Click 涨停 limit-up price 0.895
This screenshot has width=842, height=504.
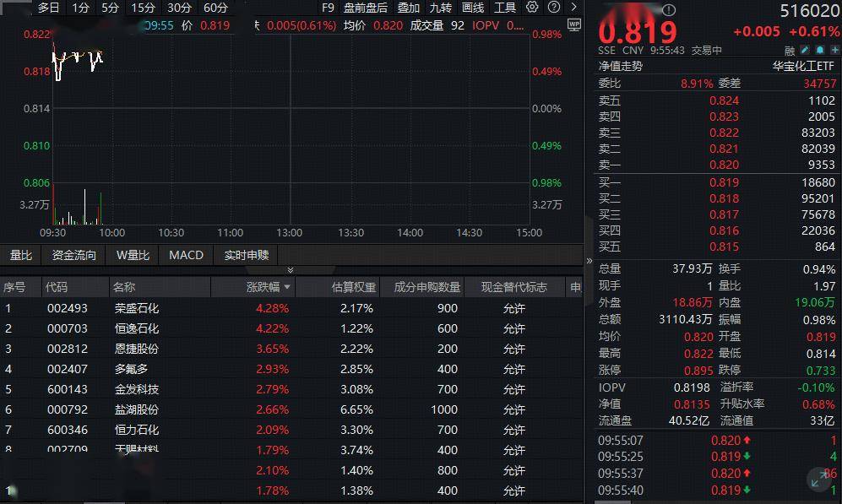point(698,371)
